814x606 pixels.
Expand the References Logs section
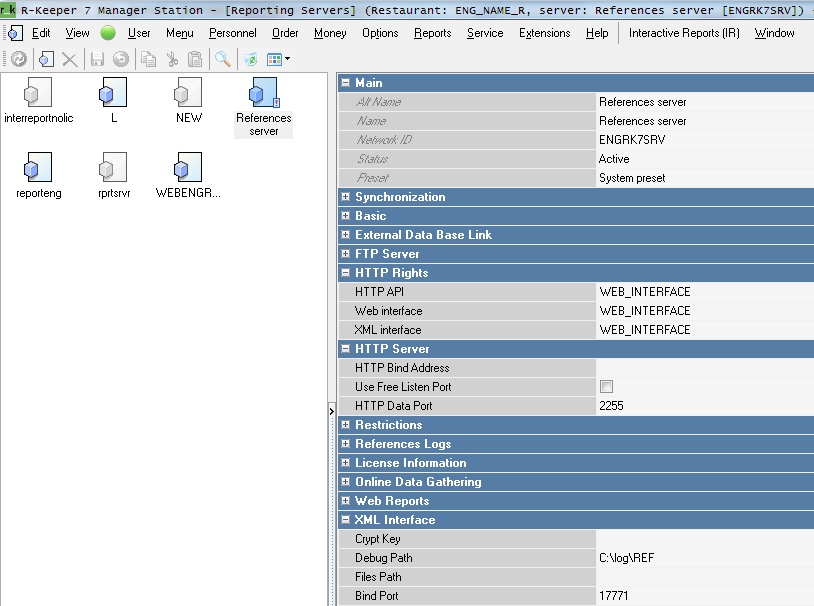point(345,443)
